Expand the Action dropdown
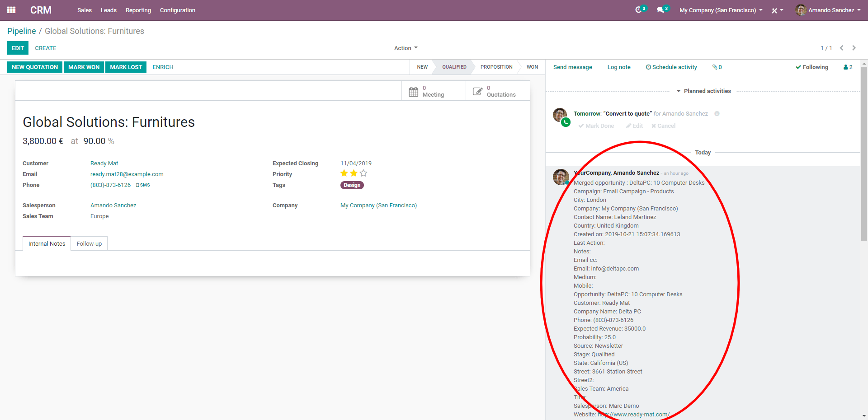The width and height of the screenshot is (868, 420). 406,48
